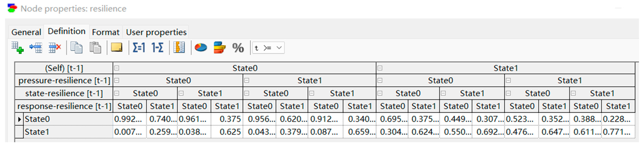The image size is (644, 146).
Task: Collapse first pressure-resilience State0 column group
Action: tap(117, 80)
